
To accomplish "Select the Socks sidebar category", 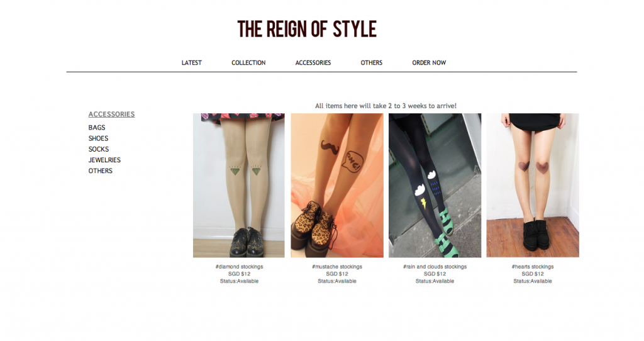I will (99, 149).
